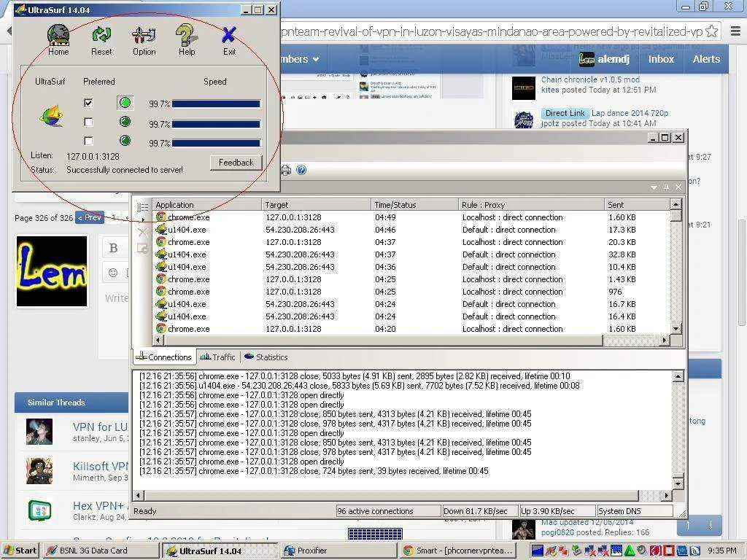
Task: Switch to Statistics tab in Proxifier
Action: [266, 357]
